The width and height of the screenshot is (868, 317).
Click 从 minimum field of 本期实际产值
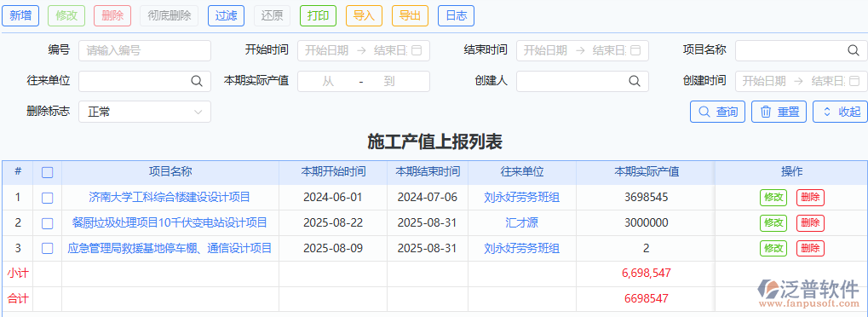tap(328, 82)
